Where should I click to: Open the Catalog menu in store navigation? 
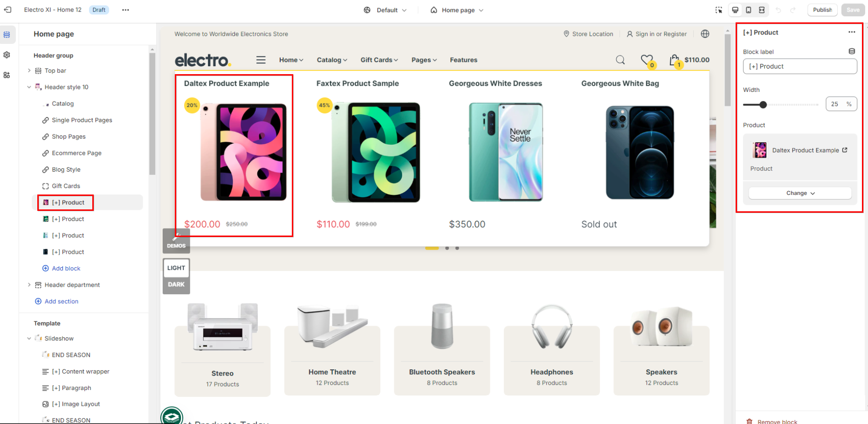point(332,60)
